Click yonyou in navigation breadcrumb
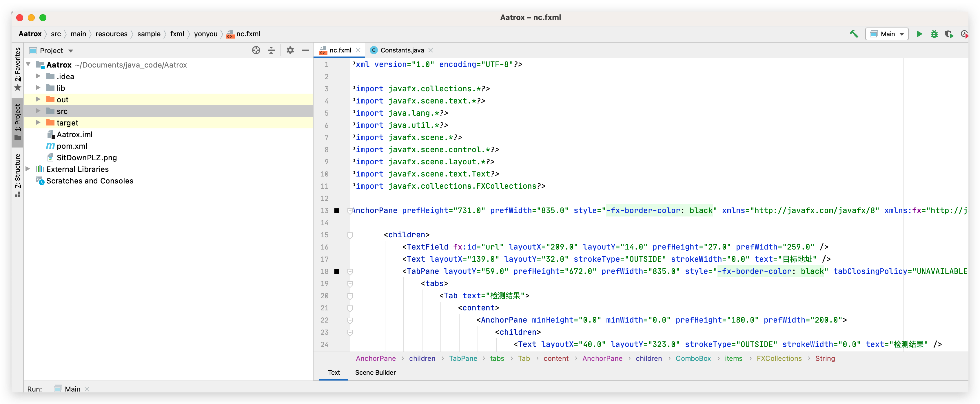 pos(206,34)
